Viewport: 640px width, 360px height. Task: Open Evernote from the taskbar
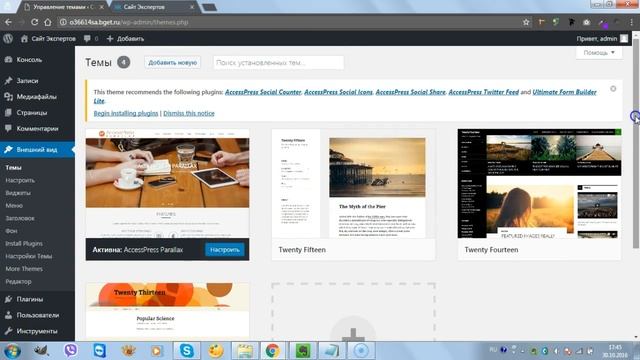[302, 351]
